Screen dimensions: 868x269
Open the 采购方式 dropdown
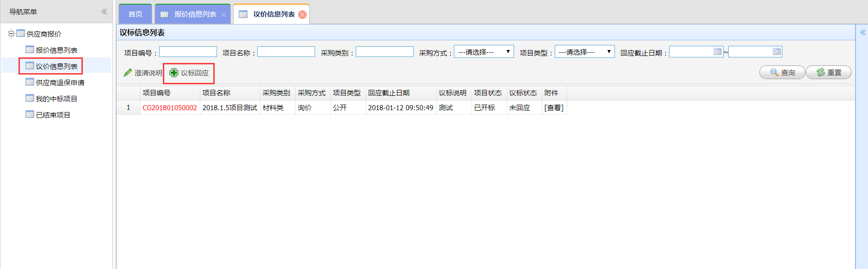click(x=484, y=52)
